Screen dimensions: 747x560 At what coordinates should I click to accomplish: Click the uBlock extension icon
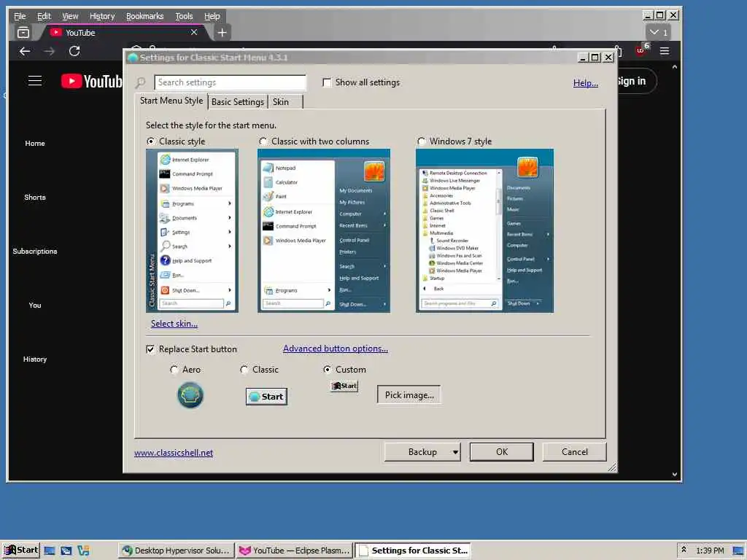(641, 50)
